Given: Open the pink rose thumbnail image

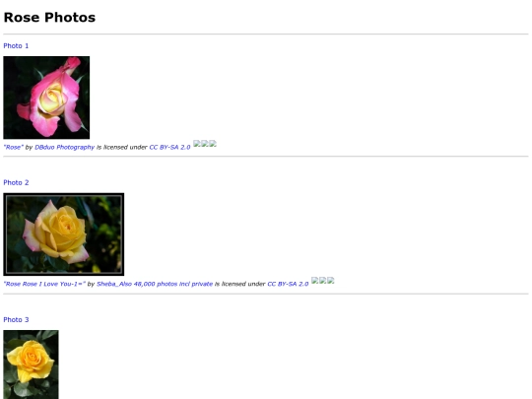Looking at the screenshot, I should pyautogui.click(x=46, y=98).
